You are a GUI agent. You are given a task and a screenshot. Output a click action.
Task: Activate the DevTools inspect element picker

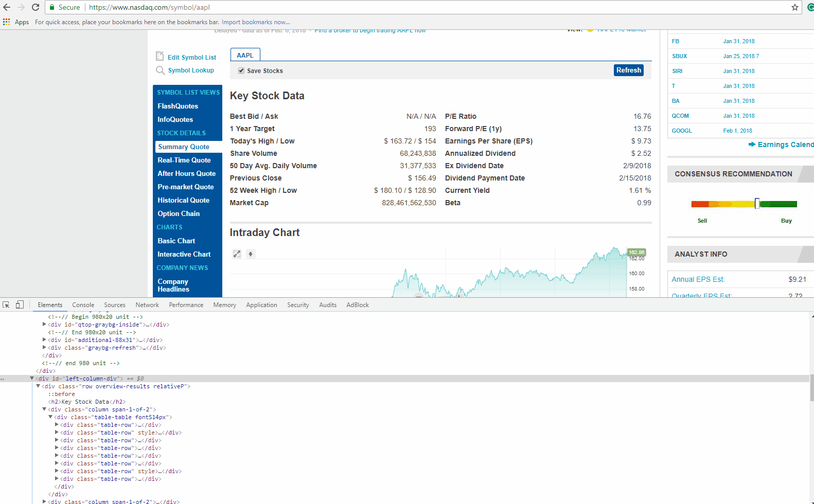[6, 305]
